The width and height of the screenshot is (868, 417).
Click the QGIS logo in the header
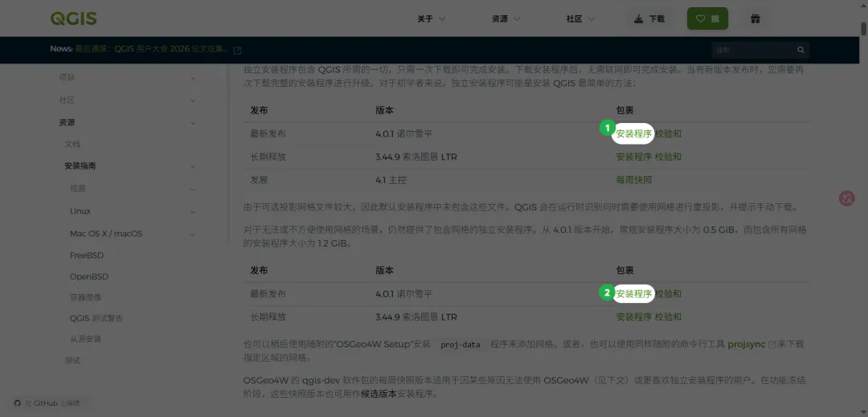pos(74,18)
